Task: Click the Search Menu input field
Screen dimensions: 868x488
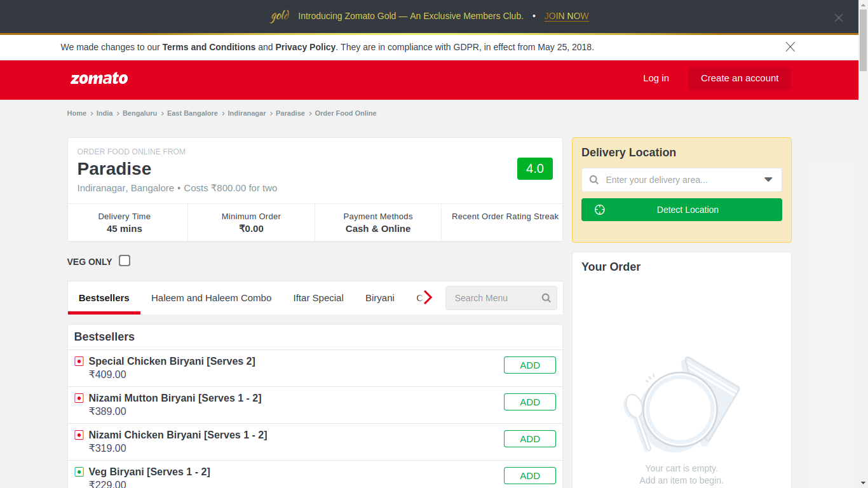Action: click(501, 298)
